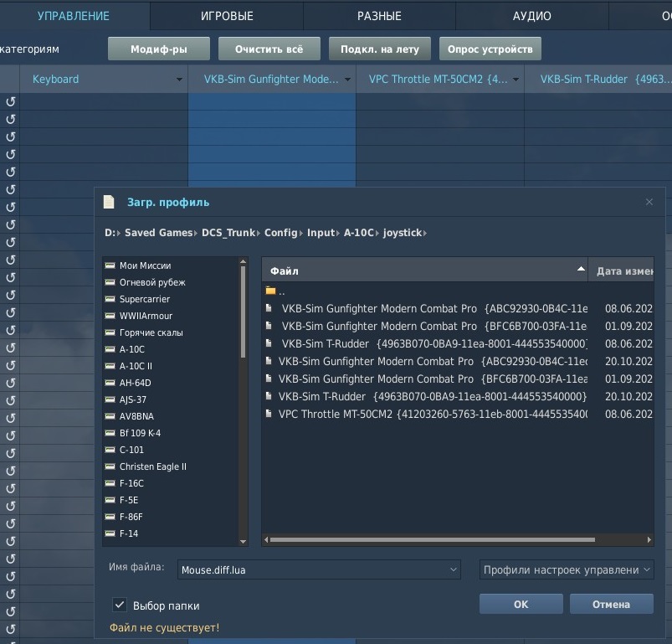This screenshot has width=672, height=644.
Task: Switch to the АУДИО tab
Action: 532,16
